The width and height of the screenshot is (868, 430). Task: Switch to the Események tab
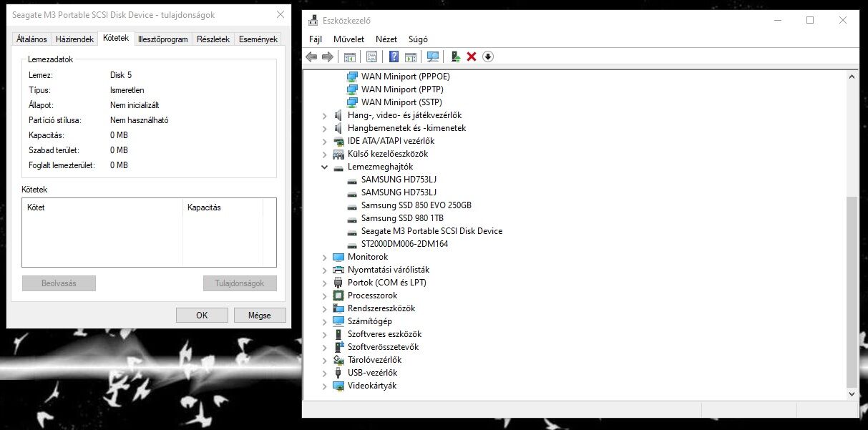pos(258,39)
